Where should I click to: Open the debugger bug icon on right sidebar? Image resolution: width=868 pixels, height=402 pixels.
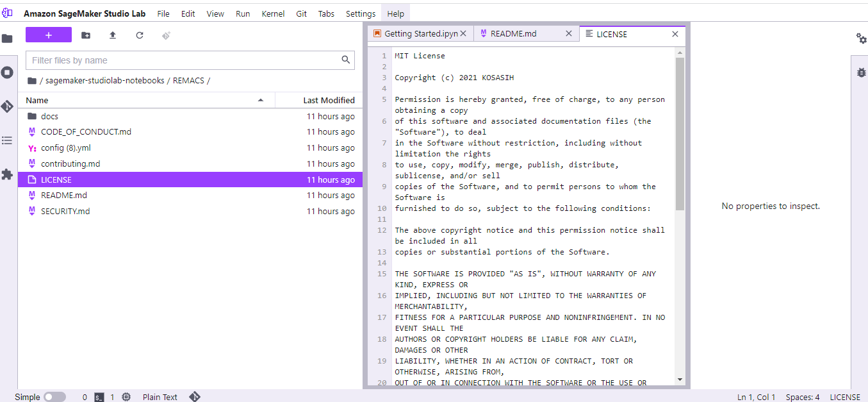click(x=862, y=72)
